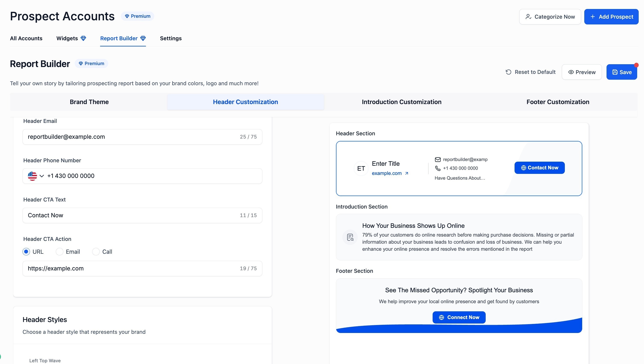Click the diamond icon beside Widgets tab
This screenshot has width=644, height=364.
[x=83, y=38]
